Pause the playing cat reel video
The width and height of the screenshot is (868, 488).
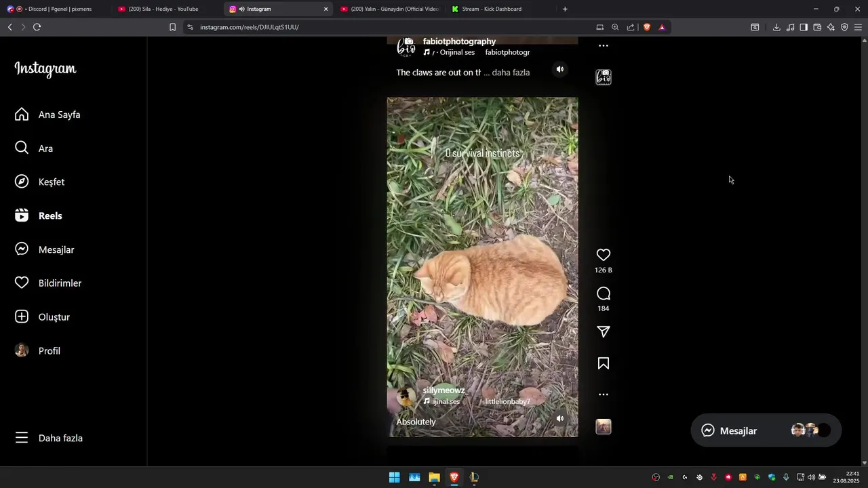[x=482, y=267]
